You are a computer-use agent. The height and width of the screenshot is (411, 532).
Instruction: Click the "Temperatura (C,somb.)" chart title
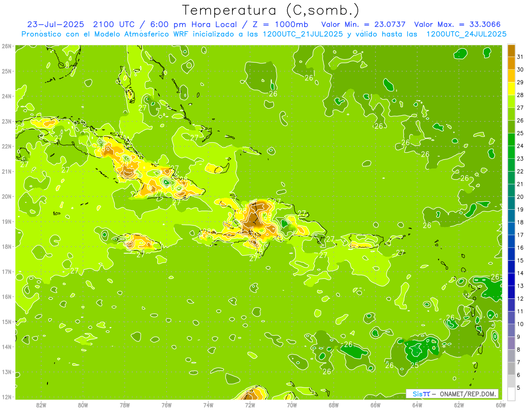[271, 10]
